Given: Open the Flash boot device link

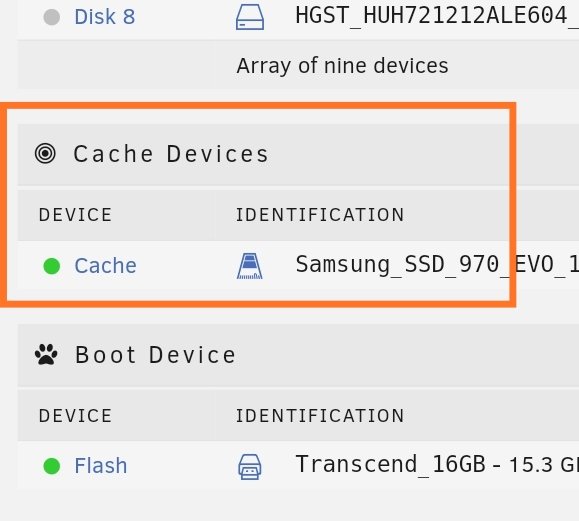Looking at the screenshot, I should click(x=101, y=466).
